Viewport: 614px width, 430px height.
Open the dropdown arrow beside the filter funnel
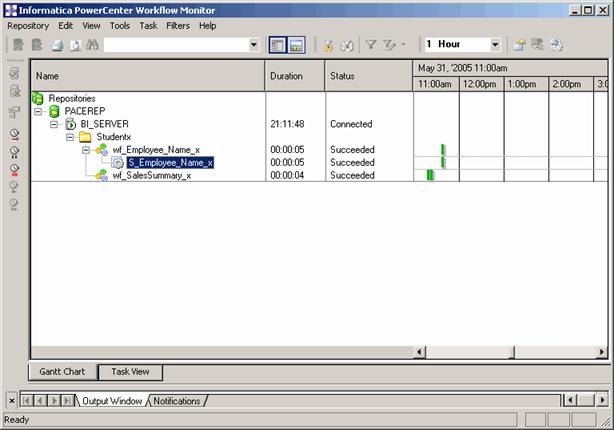click(403, 45)
